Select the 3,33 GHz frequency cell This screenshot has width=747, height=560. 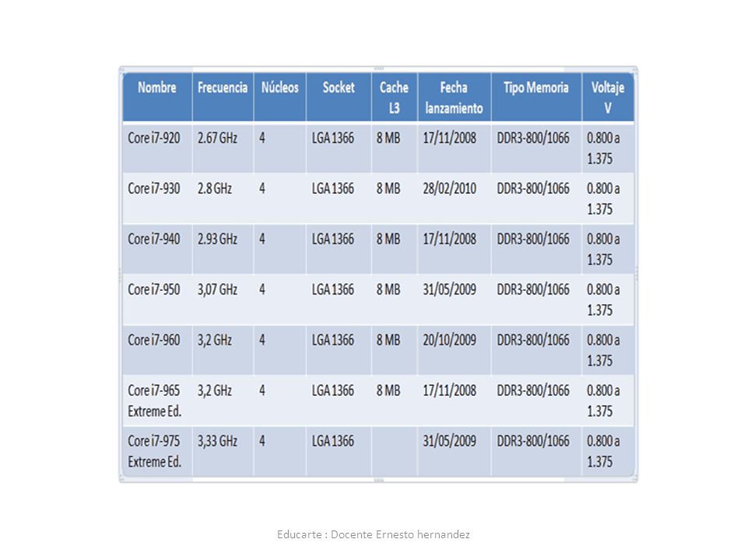223,450
